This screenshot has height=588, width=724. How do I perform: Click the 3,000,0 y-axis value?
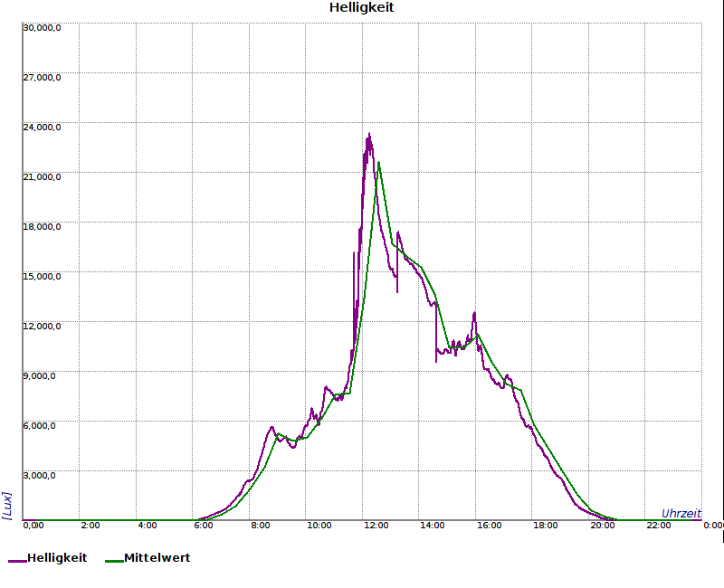tap(39, 476)
